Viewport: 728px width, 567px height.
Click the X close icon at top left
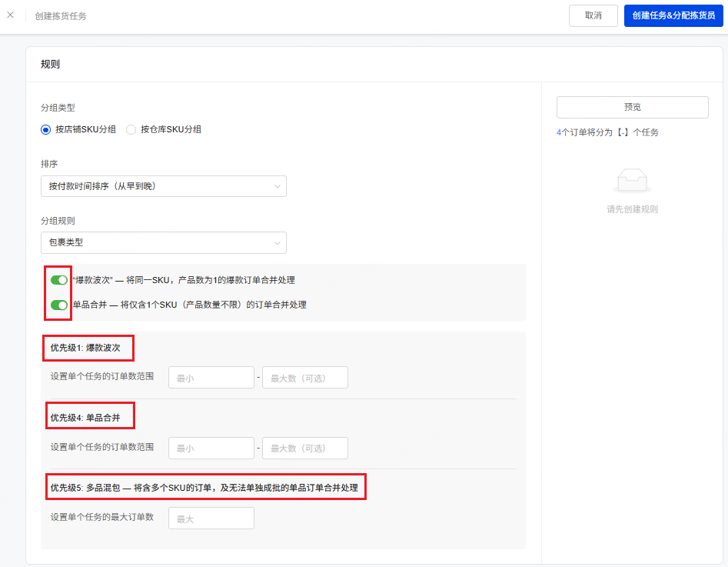(10, 15)
